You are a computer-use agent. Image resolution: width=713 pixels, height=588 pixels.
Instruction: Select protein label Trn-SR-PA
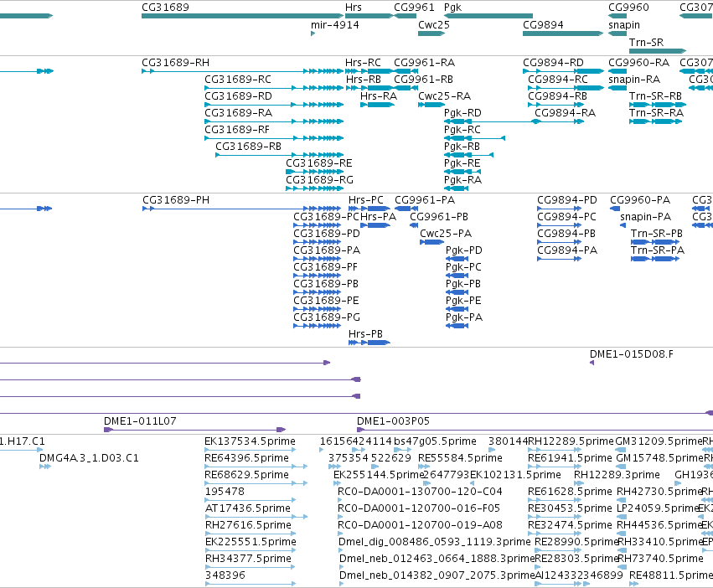[x=658, y=250]
